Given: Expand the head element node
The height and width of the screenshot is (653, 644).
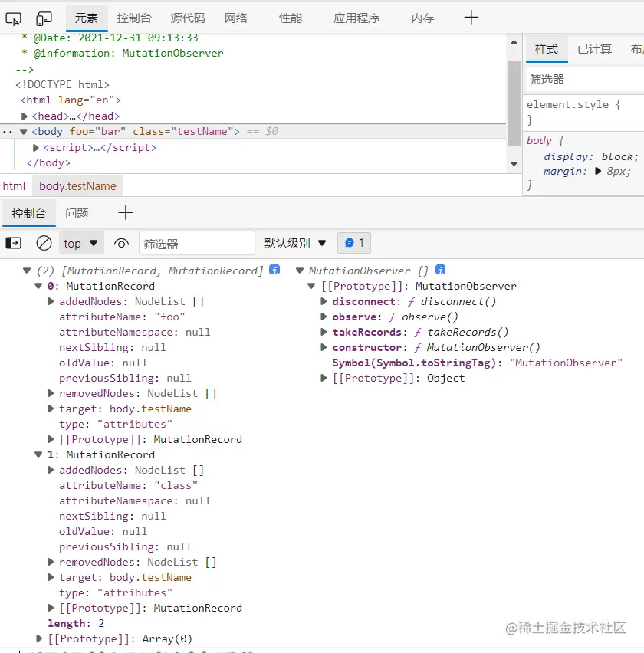Looking at the screenshot, I should click(25, 116).
